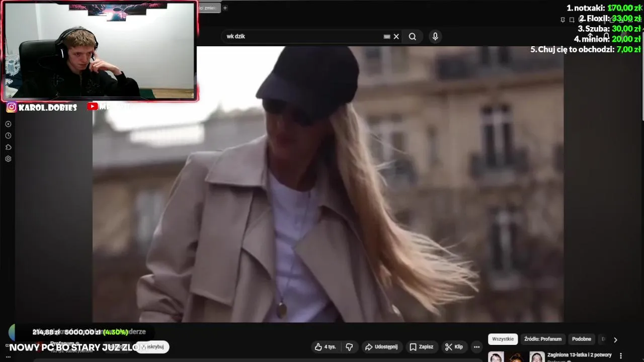This screenshot has width=644, height=362.
Task: Clear the search text with the X icon
Action: click(x=396, y=36)
